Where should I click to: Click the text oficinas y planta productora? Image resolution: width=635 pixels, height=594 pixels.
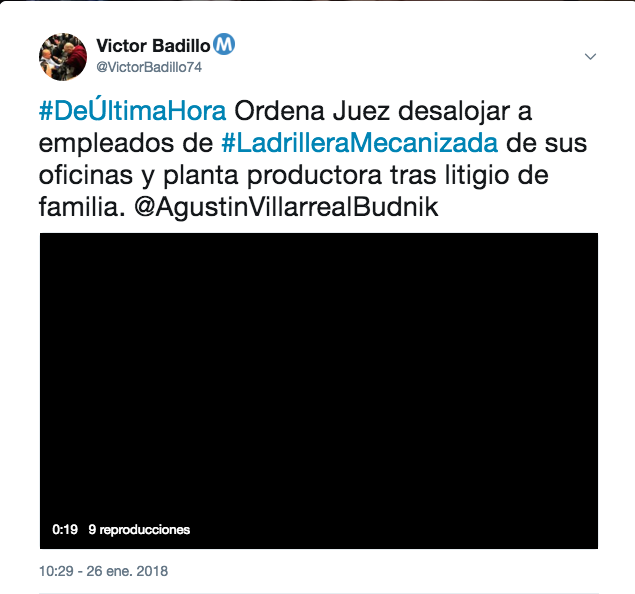pyautogui.click(x=210, y=176)
